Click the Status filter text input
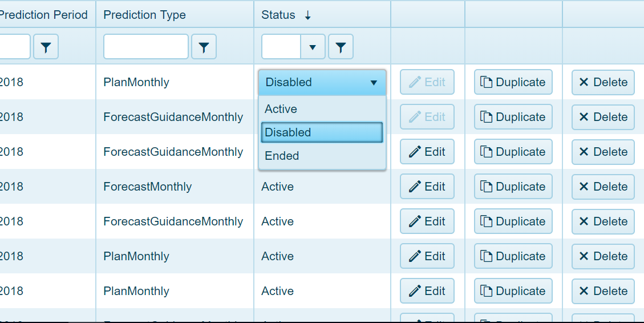Viewport: 644px width, 323px height. (x=281, y=47)
